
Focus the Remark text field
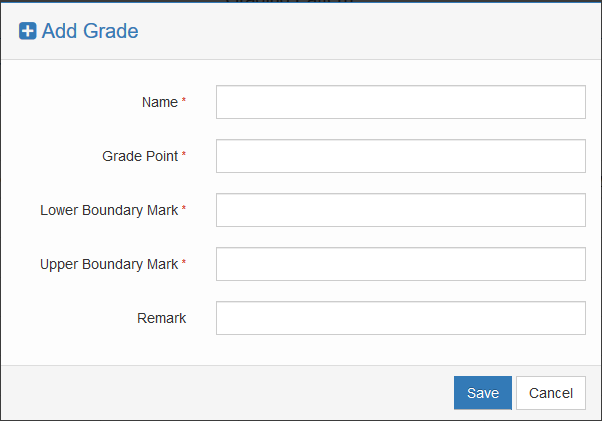[400, 318]
